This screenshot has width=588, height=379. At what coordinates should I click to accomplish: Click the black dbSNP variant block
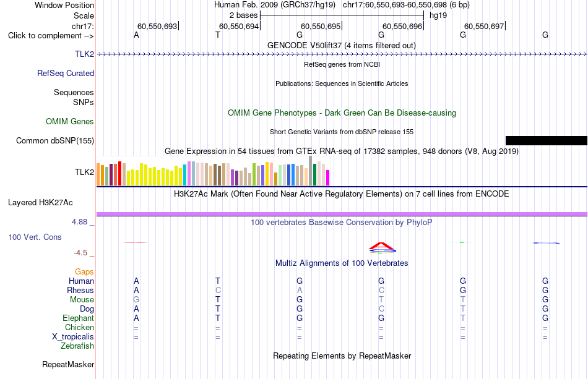coord(547,140)
